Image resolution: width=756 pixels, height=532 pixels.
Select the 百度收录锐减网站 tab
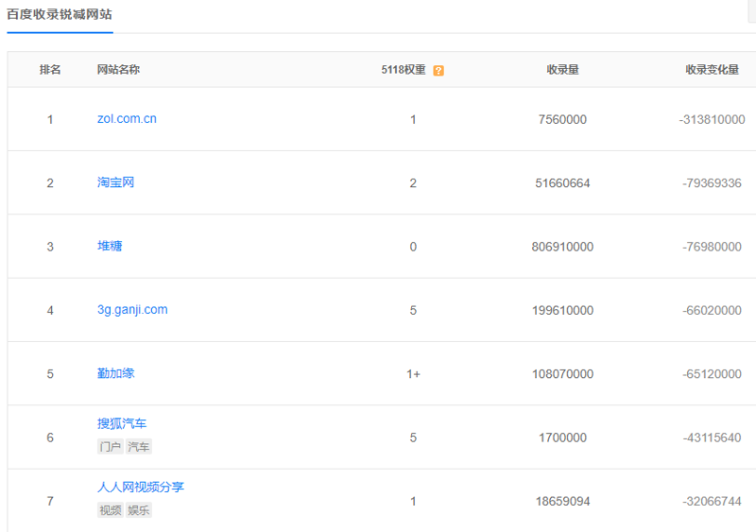tap(60, 14)
